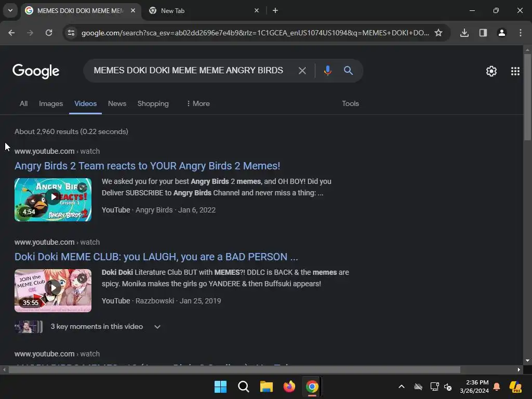Open OneDrive cloud tray icon
This screenshot has width=532, height=399.
coord(418,387)
